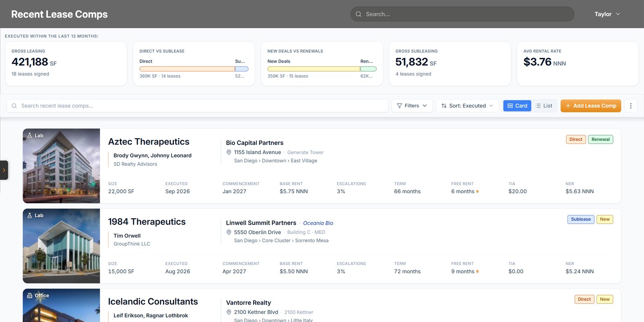
Task: Click the orange free rent dot beside 9 months
Action: [477, 272]
